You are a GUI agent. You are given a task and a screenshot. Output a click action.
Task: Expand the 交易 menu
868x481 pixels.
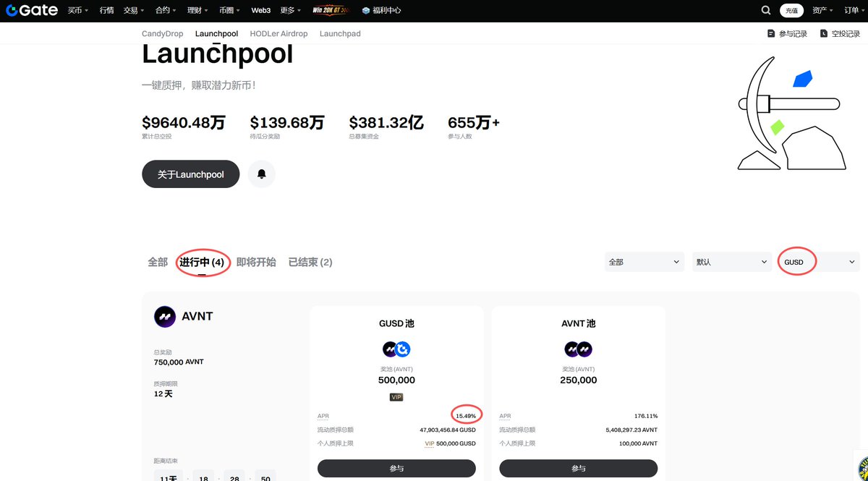coord(134,11)
